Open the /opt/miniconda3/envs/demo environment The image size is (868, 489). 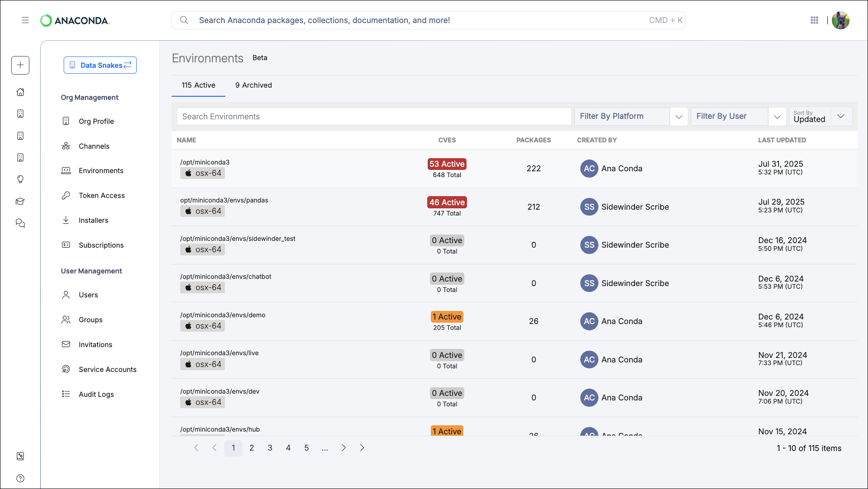[223, 315]
